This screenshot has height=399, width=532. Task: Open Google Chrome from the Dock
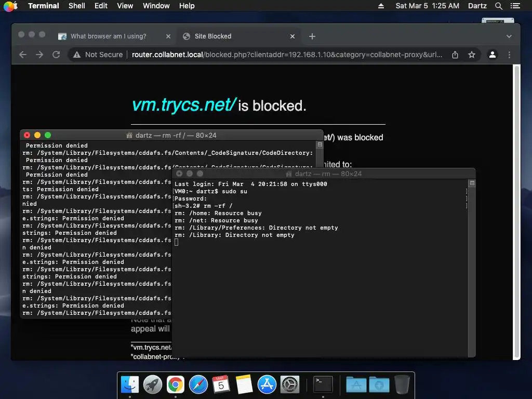[x=176, y=384]
